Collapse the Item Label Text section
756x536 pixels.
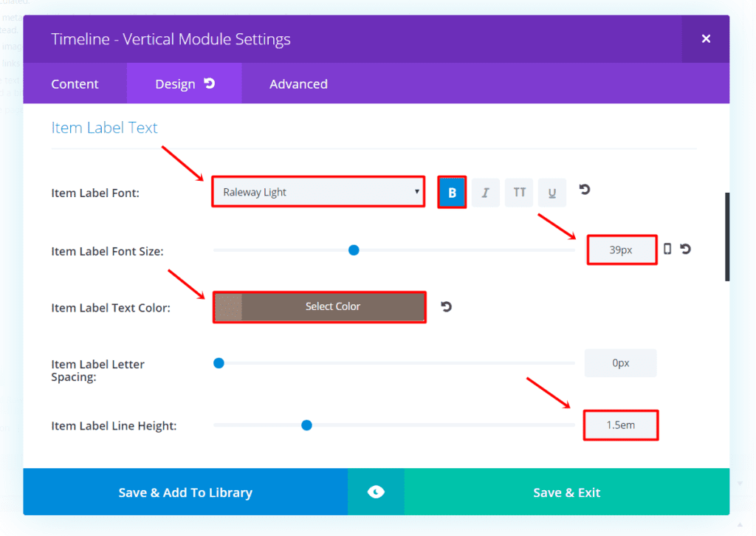coord(103,127)
